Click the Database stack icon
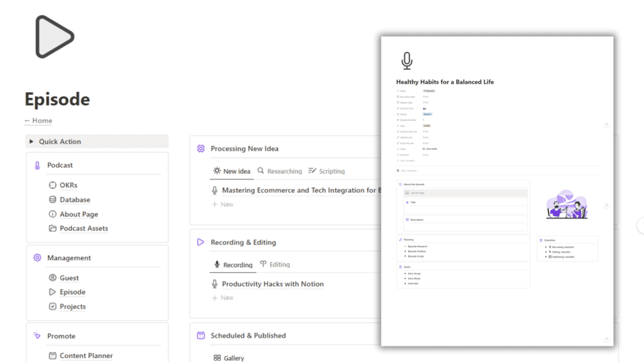644x362 pixels. coord(53,199)
